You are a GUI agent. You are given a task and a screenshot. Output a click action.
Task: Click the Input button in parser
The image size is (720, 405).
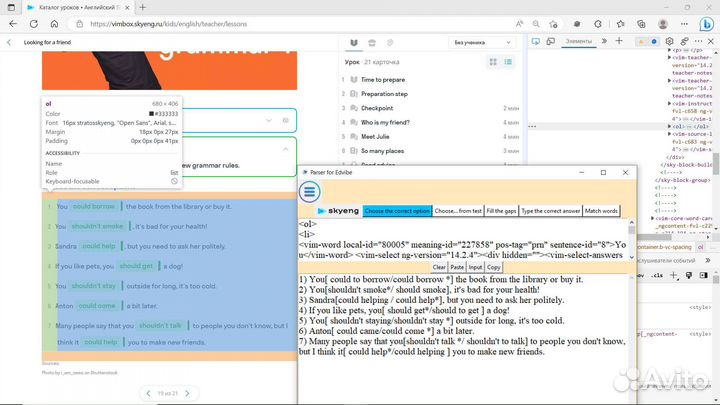(x=475, y=267)
